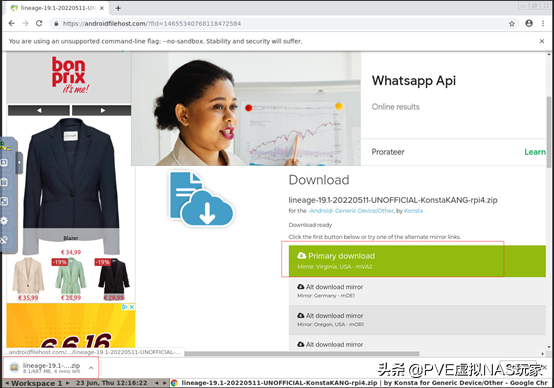Click the navy Blazer product image
The height and width of the screenshot is (388, 554).
pos(71,186)
